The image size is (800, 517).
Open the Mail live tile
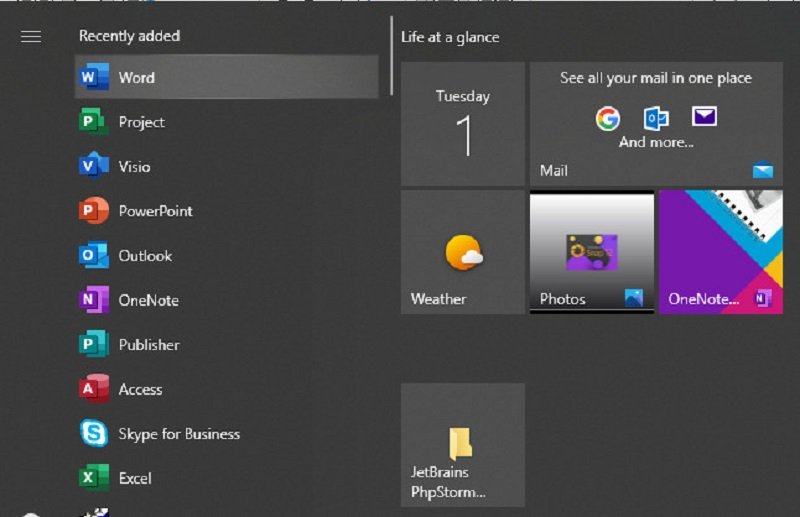[x=655, y=124]
